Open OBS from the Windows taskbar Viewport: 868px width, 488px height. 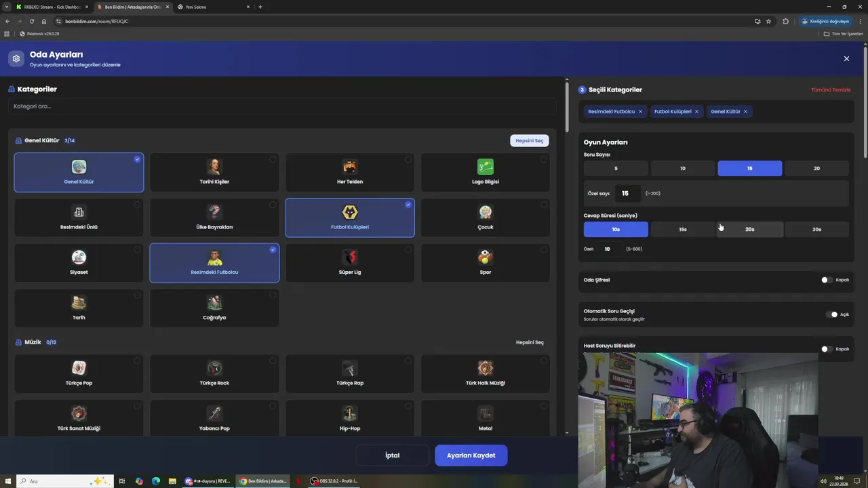(334, 481)
